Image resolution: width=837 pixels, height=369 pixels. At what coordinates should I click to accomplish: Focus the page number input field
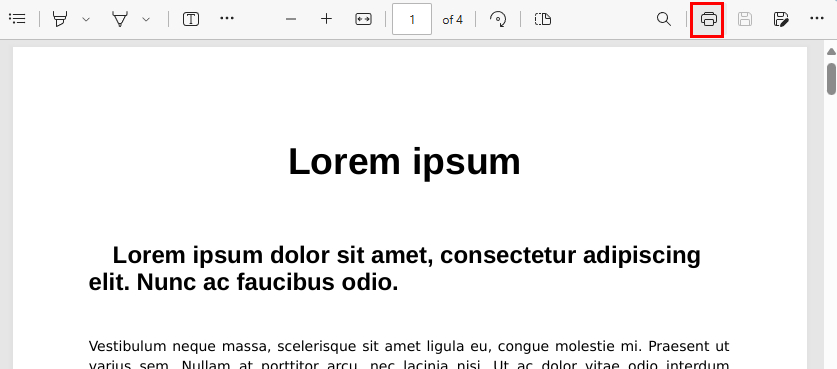412,20
